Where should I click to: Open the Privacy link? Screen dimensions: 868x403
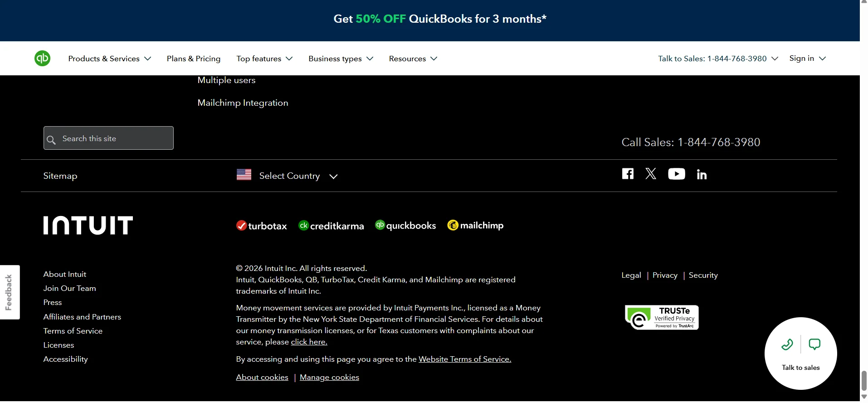pos(665,275)
